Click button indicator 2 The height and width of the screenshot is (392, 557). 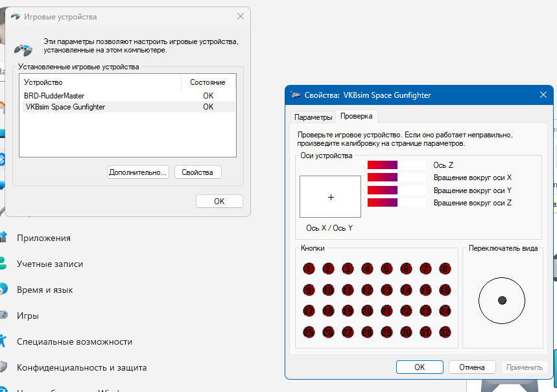tap(328, 269)
